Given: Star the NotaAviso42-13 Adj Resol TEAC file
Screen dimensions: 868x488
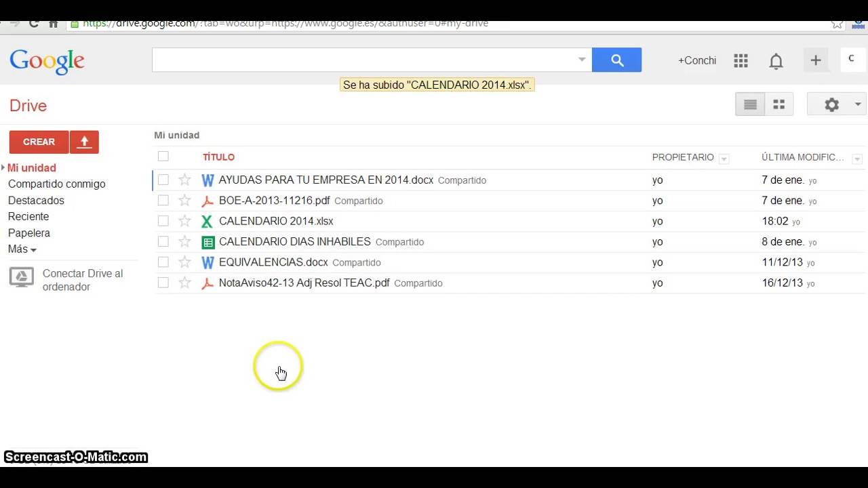Looking at the screenshot, I should coord(184,283).
